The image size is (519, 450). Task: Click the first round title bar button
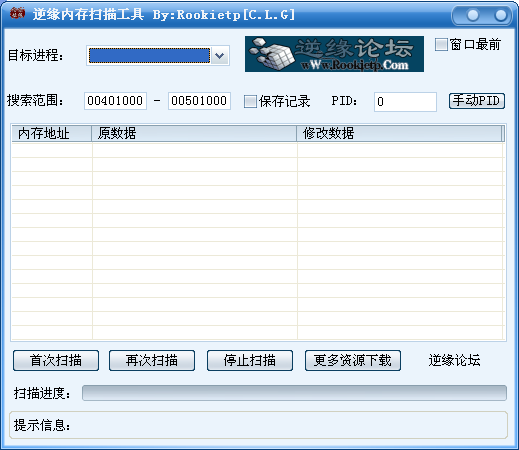[x=473, y=15]
